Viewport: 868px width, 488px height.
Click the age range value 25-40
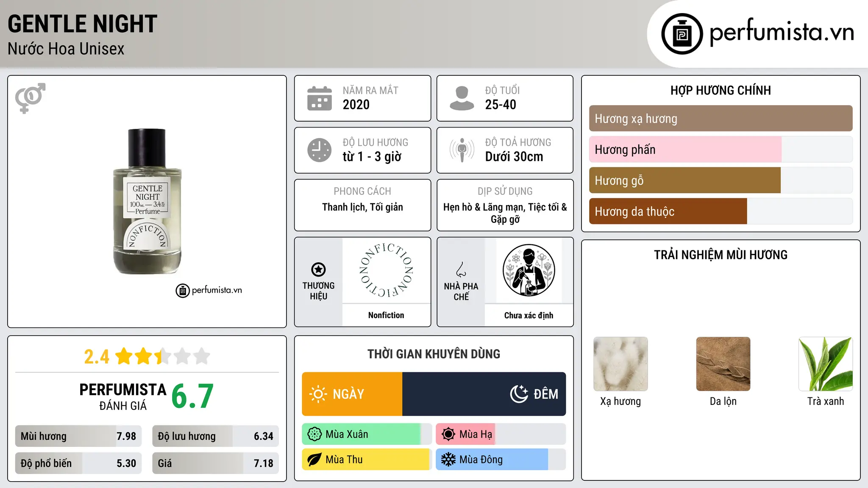(501, 105)
